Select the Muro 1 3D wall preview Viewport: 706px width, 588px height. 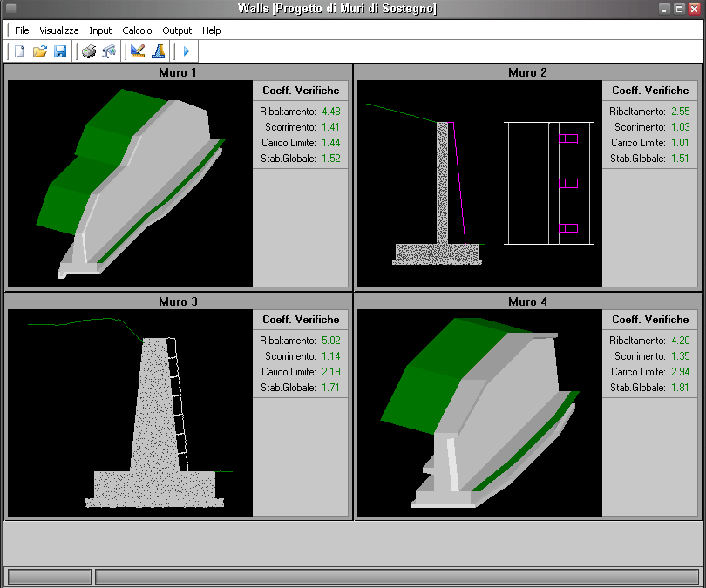coord(130,184)
